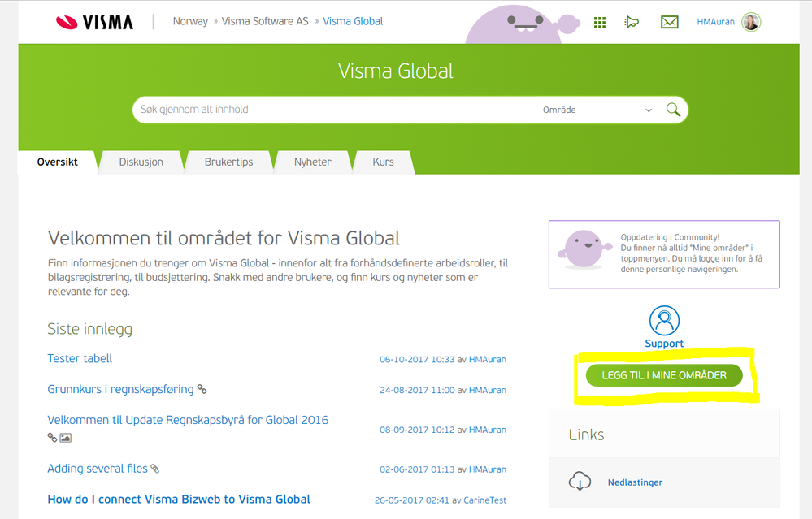Switch to the Diskusjon tab

point(141,162)
